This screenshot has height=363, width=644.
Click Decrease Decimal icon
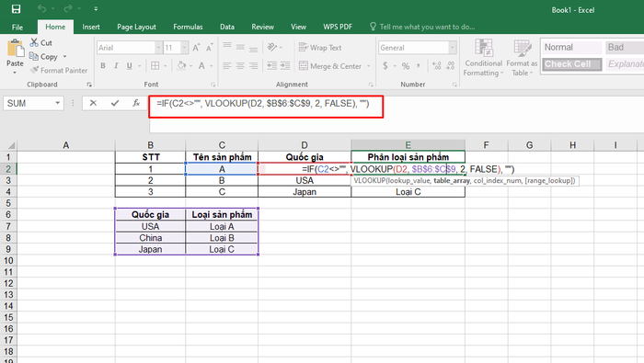[x=451, y=65]
